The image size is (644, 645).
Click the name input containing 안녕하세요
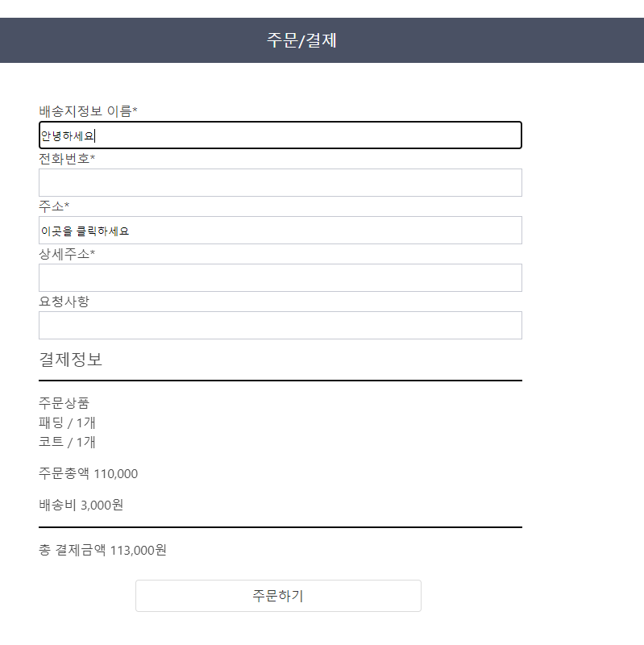point(279,135)
